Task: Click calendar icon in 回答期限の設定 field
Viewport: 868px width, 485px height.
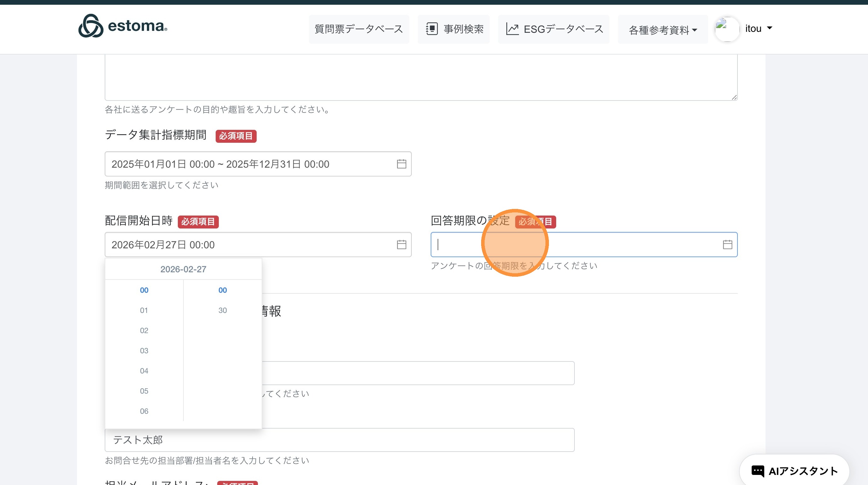Action: click(x=727, y=245)
